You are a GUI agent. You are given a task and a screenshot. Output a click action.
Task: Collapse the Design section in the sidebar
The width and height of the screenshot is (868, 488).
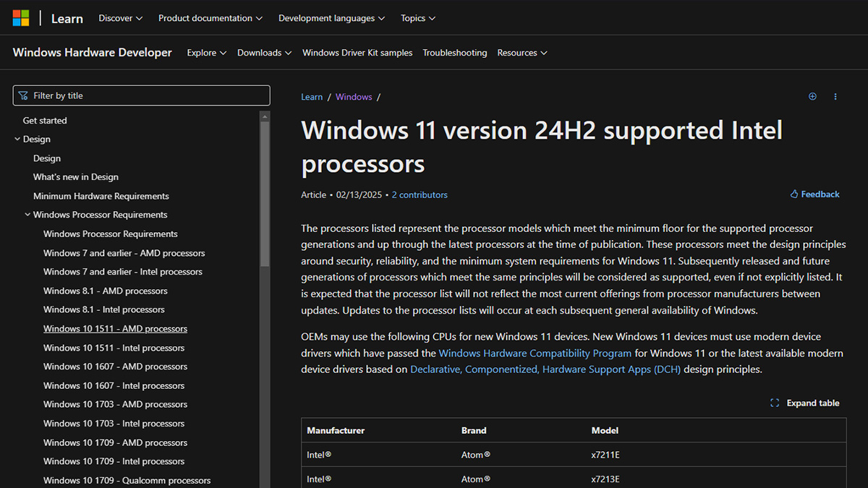pyautogui.click(x=17, y=139)
